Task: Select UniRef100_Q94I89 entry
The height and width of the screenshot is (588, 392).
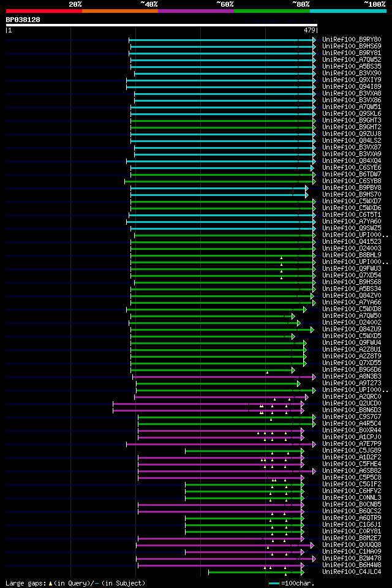Action: (x=352, y=86)
